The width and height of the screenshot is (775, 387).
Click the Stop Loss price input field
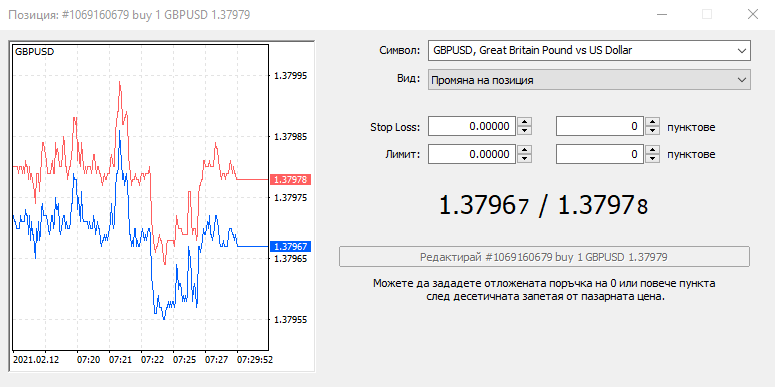472,126
